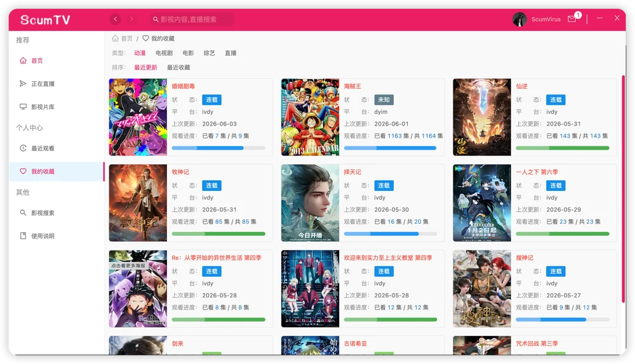Click the 搜神记 poster thumbnail
This screenshot has width=635, height=364.
pyautogui.click(x=482, y=289)
